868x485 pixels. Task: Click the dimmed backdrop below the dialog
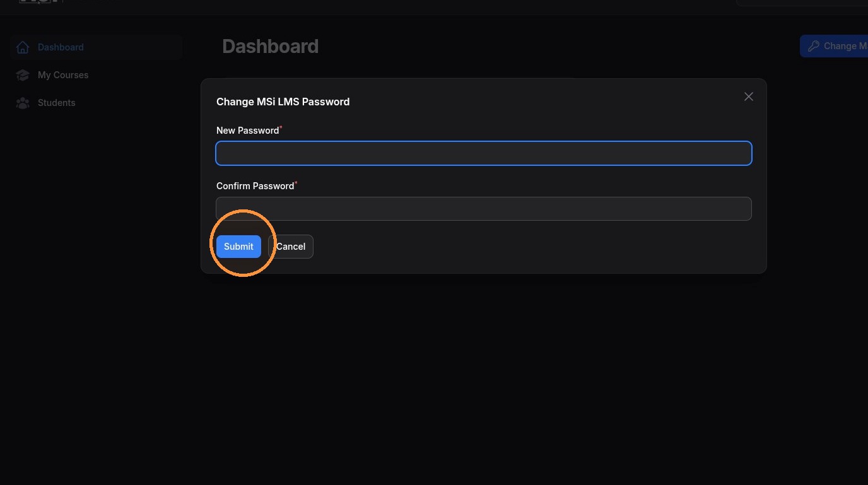(x=484, y=378)
